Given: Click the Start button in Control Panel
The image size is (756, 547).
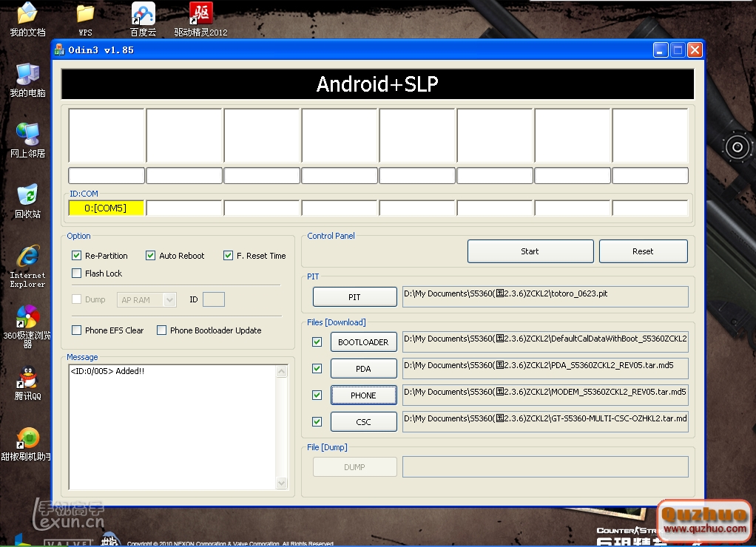Looking at the screenshot, I should pyautogui.click(x=530, y=251).
